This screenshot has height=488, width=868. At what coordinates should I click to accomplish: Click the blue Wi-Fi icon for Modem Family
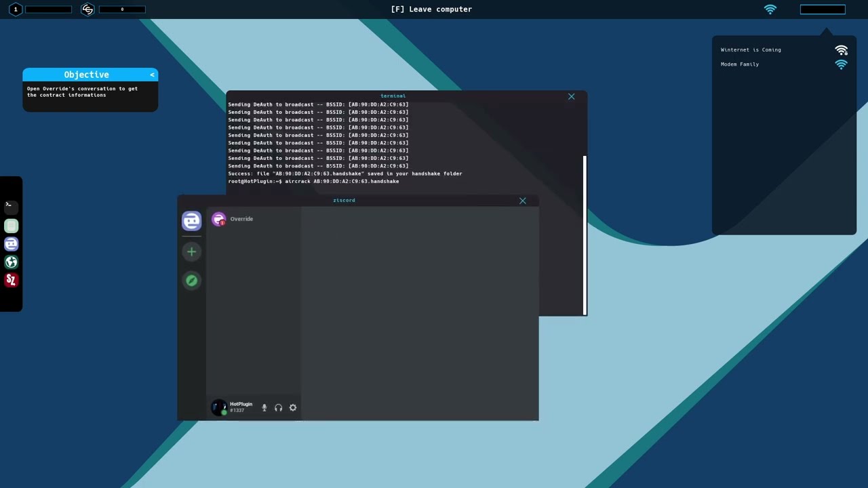pyautogui.click(x=842, y=64)
